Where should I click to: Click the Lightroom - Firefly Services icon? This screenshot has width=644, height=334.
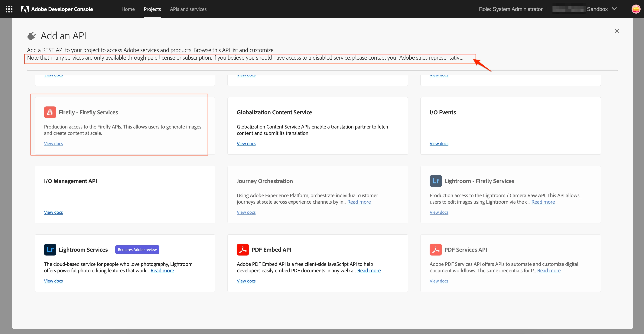tap(435, 181)
